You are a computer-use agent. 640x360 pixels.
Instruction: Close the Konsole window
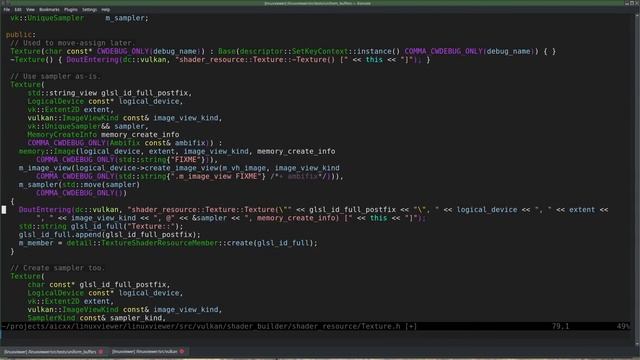pyautogui.click(x=637, y=3)
